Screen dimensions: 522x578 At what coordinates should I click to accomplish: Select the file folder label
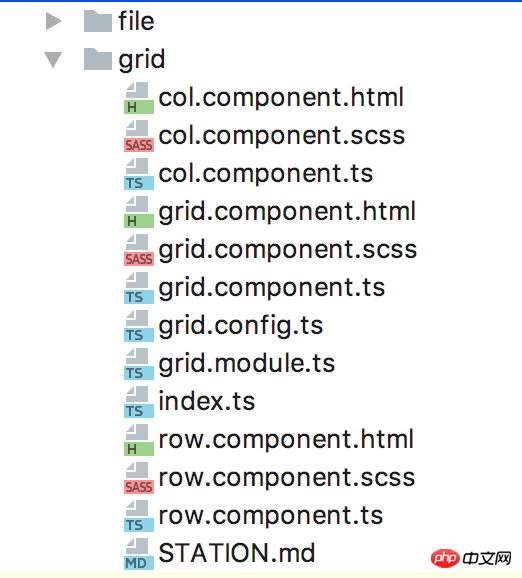click(x=136, y=21)
